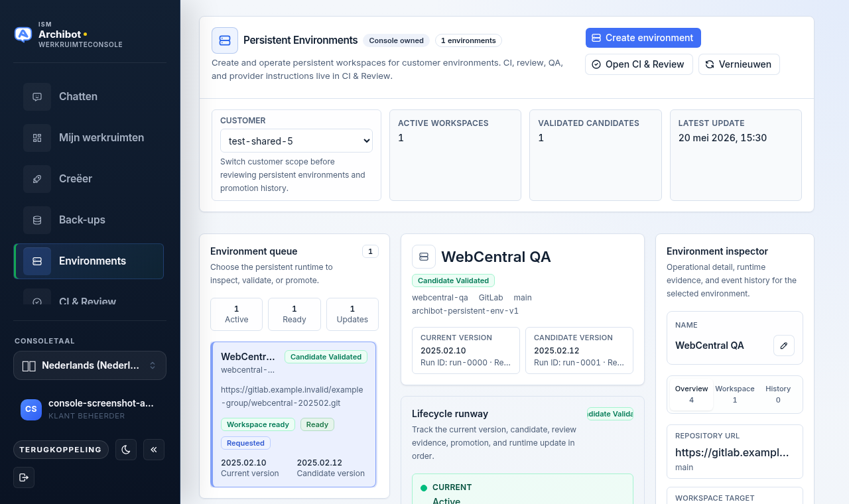Viewport: 849px width, 504px height.
Task: Click the Requested tag
Action: tap(245, 443)
